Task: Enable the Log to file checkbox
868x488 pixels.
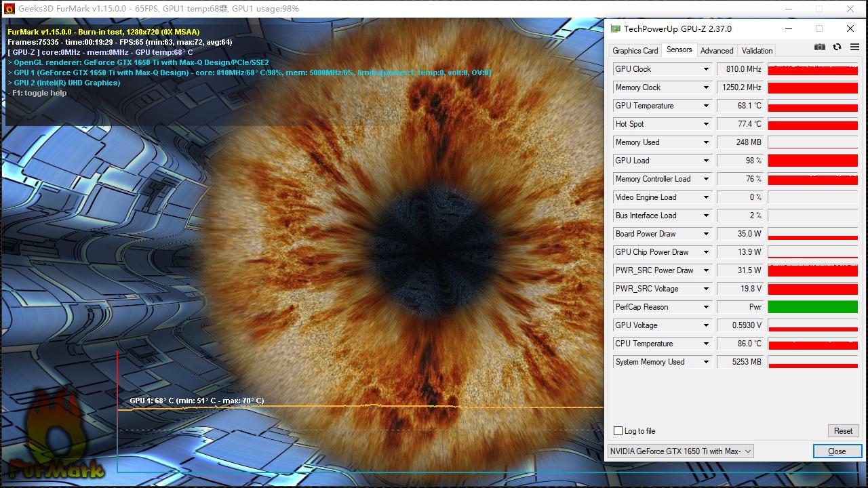Action: (618, 431)
